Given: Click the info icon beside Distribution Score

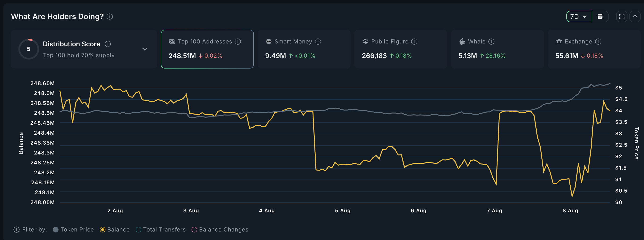Looking at the screenshot, I should [x=108, y=44].
